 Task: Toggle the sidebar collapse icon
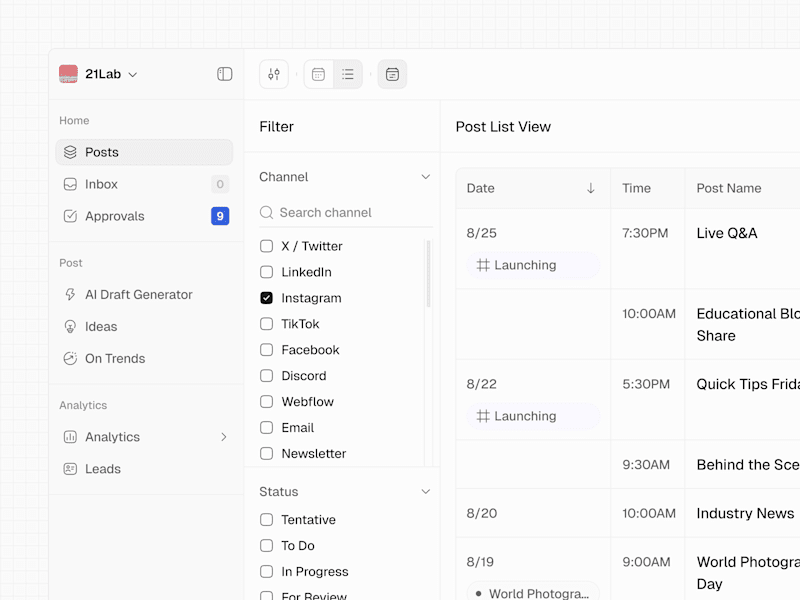click(x=225, y=74)
